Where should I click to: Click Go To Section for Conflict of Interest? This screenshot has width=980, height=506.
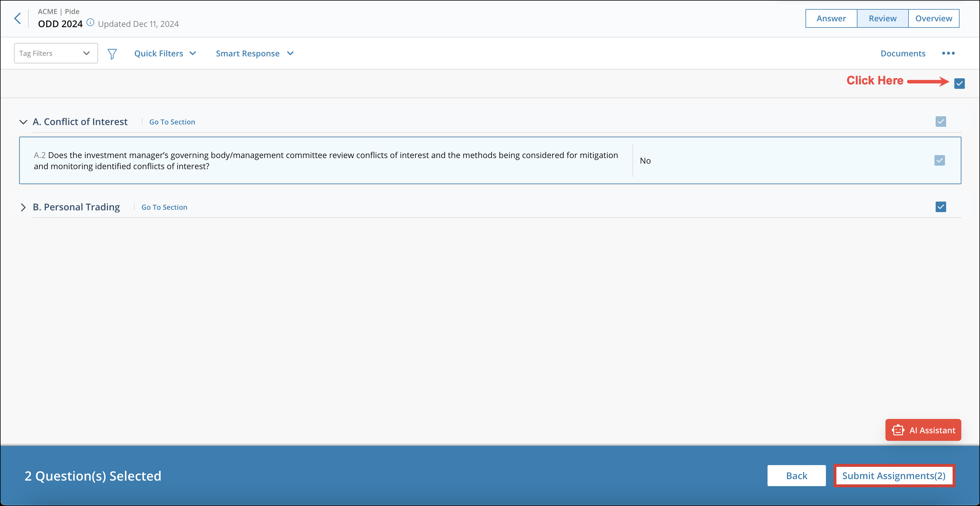[172, 122]
